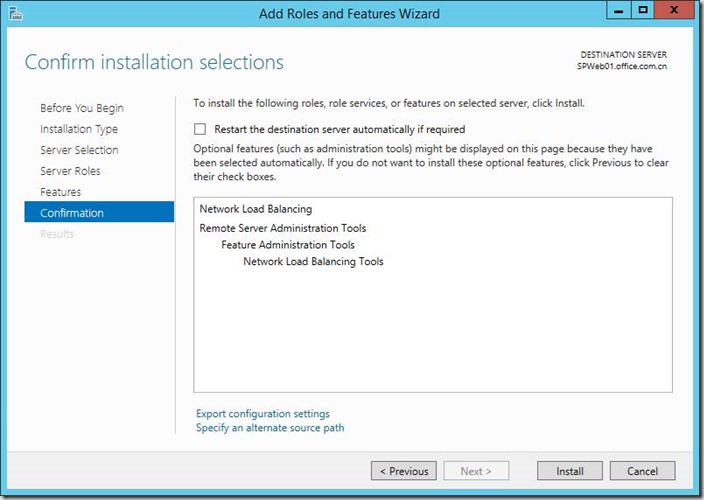Open Export configuration settings link
This screenshot has width=704, height=500.
263,414
